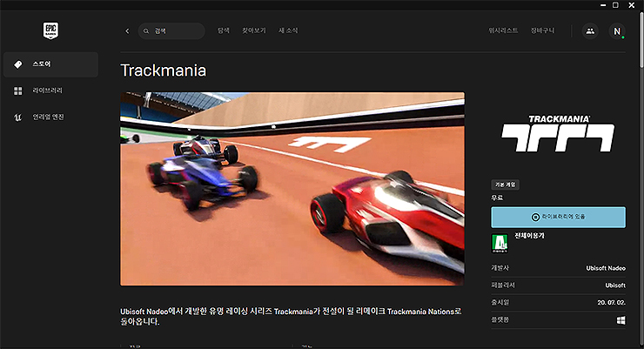Open the N profile avatar

pos(617,30)
